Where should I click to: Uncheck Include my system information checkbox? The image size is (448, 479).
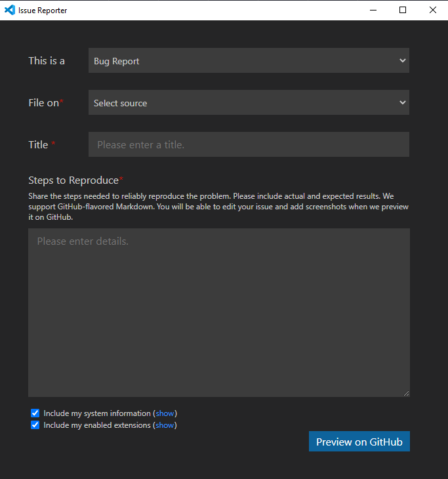pos(35,413)
